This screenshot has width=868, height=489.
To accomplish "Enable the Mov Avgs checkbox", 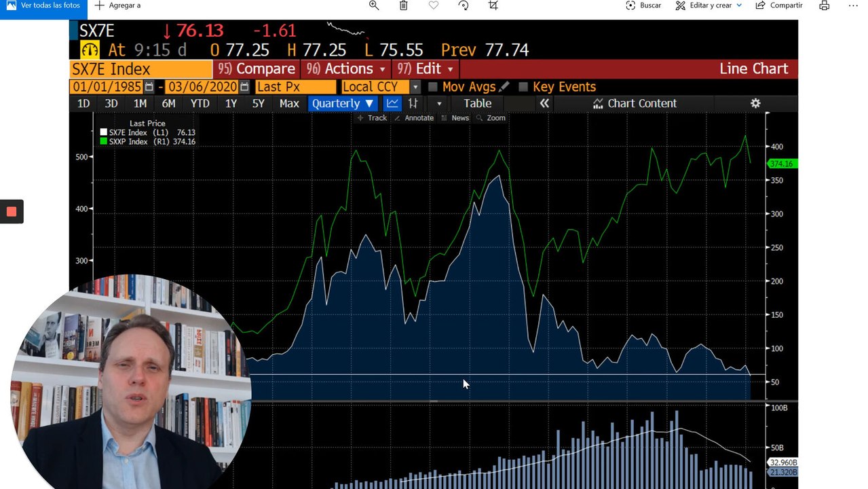I will [x=433, y=87].
